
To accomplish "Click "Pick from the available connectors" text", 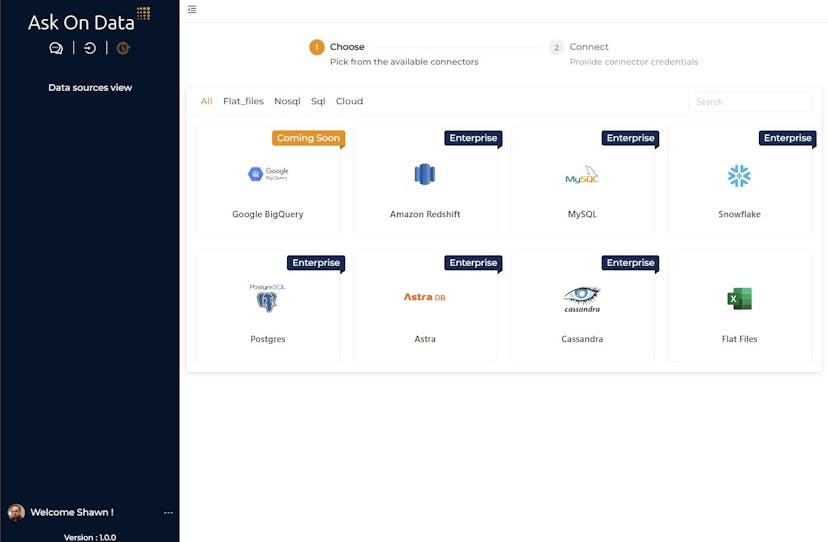I will (404, 62).
